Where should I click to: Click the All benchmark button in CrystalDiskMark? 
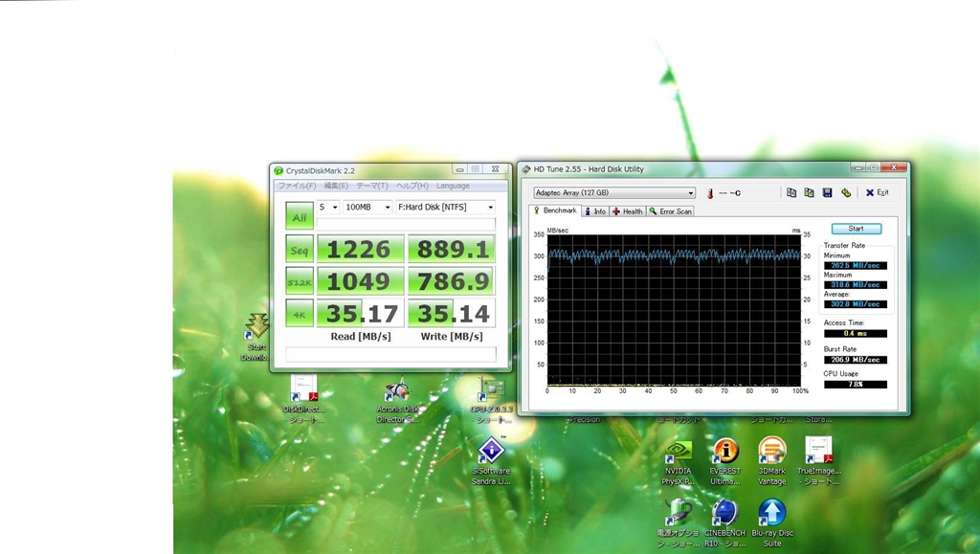(300, 216)
